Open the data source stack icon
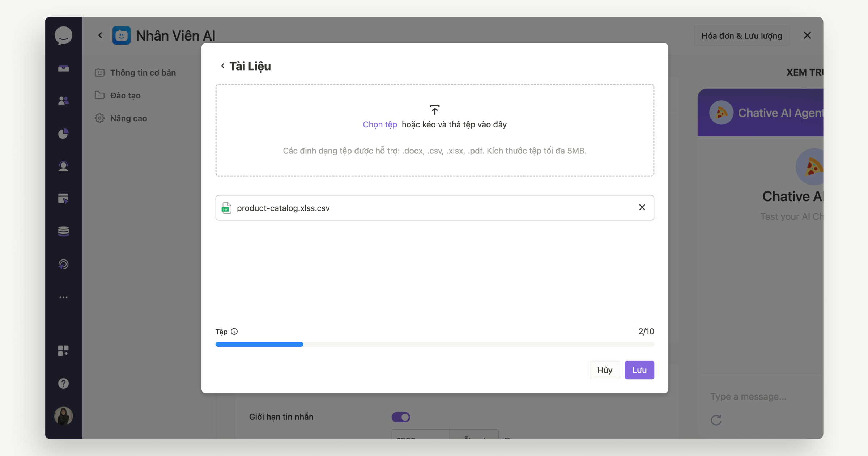 (63, 231)
